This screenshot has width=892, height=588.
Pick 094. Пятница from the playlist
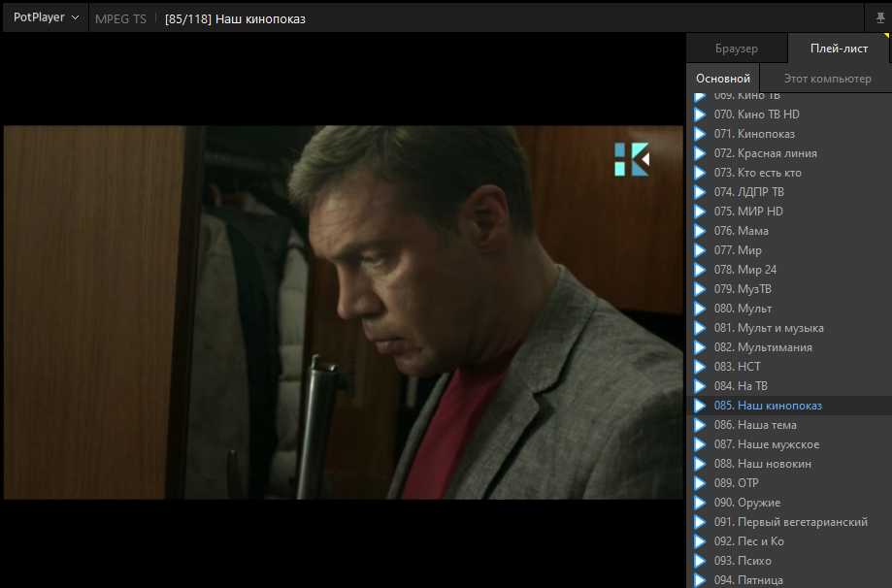pos(789,580)
